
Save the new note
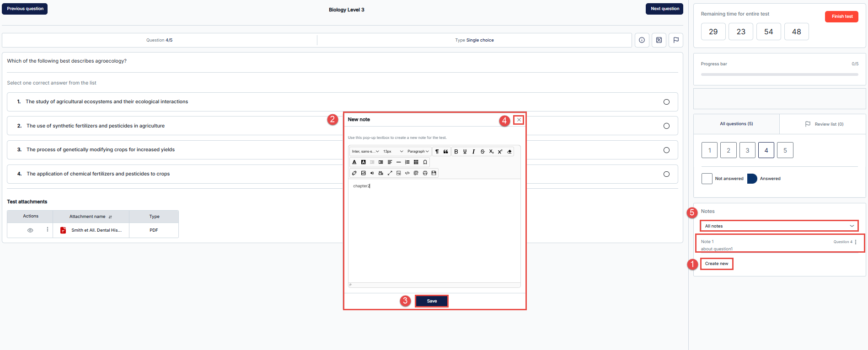coord(432,301)
